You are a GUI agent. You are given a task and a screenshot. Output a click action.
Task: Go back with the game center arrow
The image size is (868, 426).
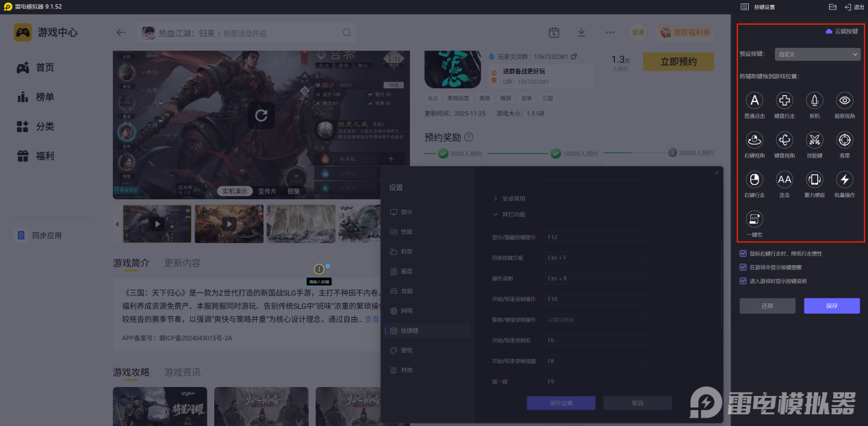(x=121, y=32)
